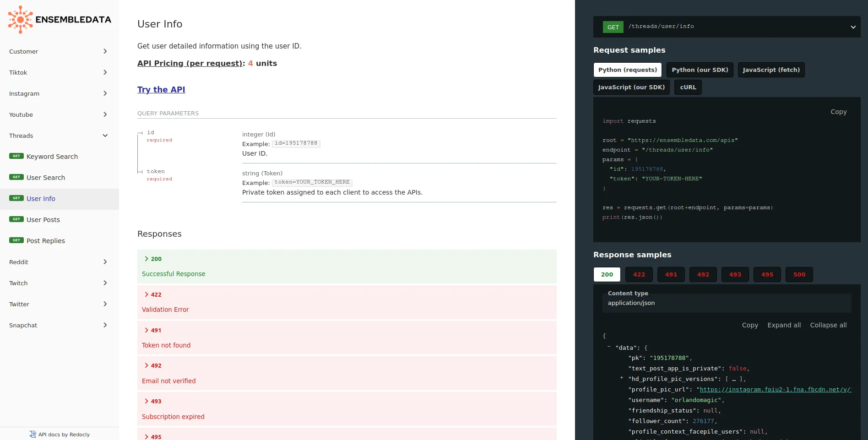Screen dimensions: 868x440
Task: Open the profile_pic_url instagram link
Action: (x=776, y=390)
